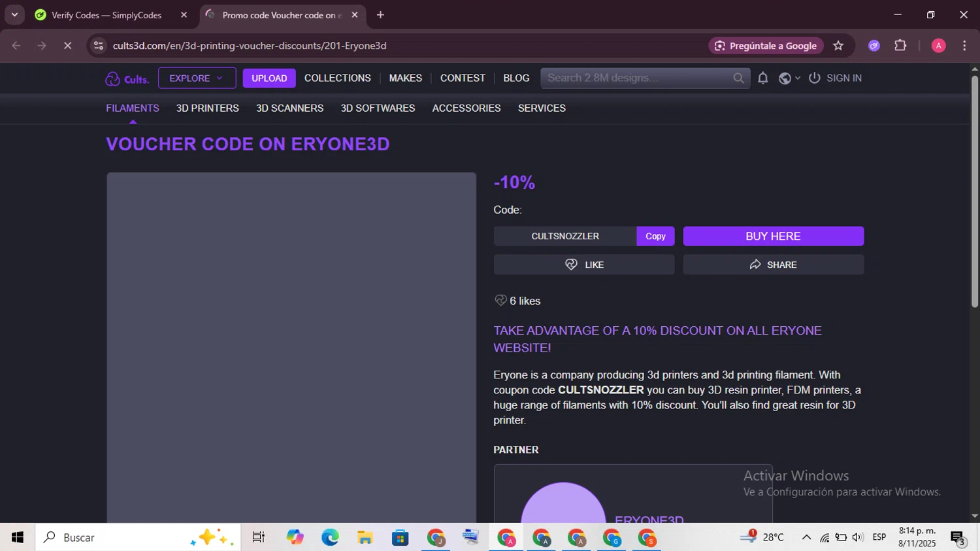The width and height of the screenshot is (980, 551).
Task: Visit the BLOG link
Action: tap(516, 78)
